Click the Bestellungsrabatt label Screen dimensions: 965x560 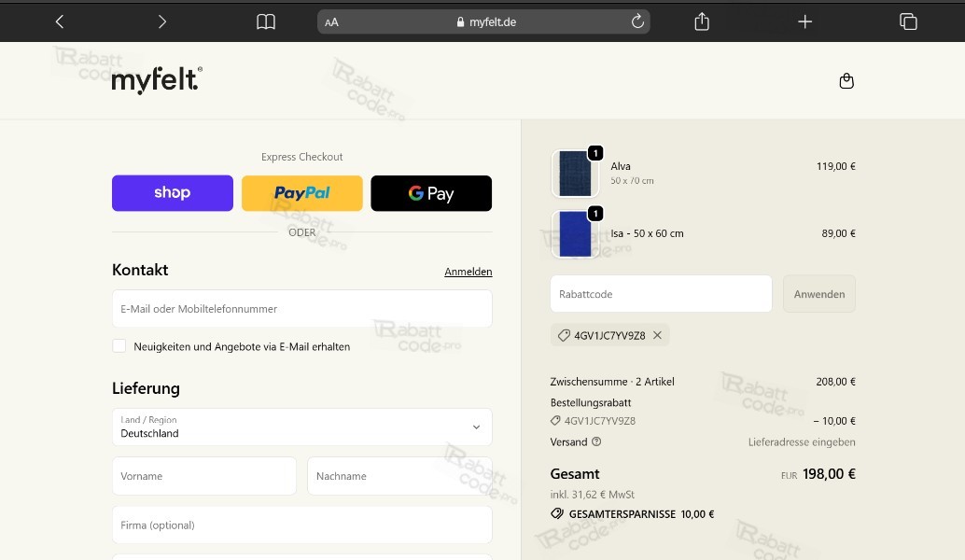(591, 402)
